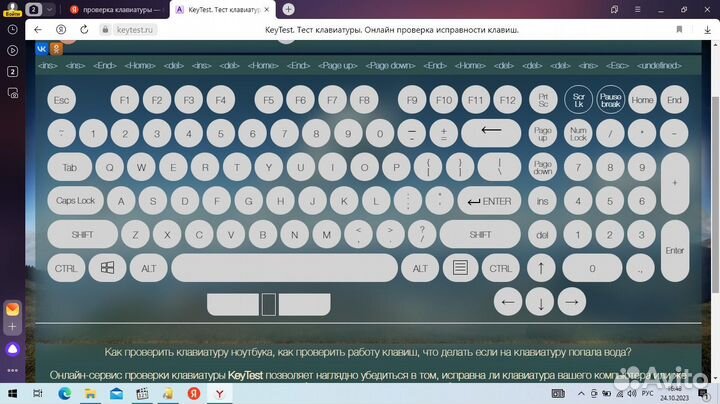The width and height of the screenshot is (720, 404).
Task: Switch the РУС input language
Action: click(x=647, y=393)
